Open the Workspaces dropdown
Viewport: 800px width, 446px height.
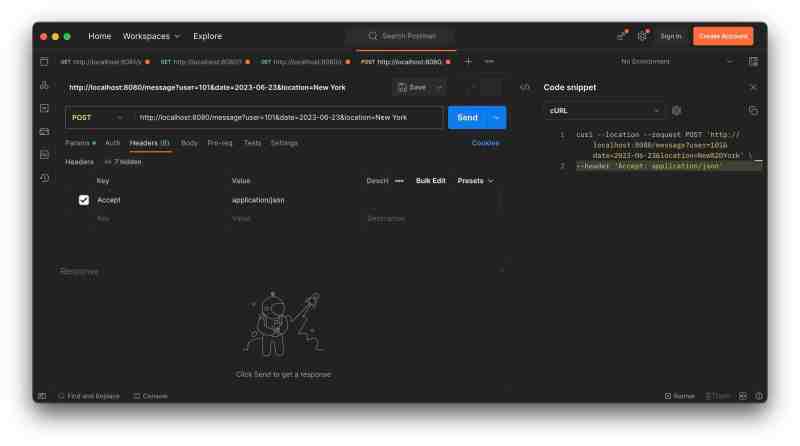(x=151, y=36)
